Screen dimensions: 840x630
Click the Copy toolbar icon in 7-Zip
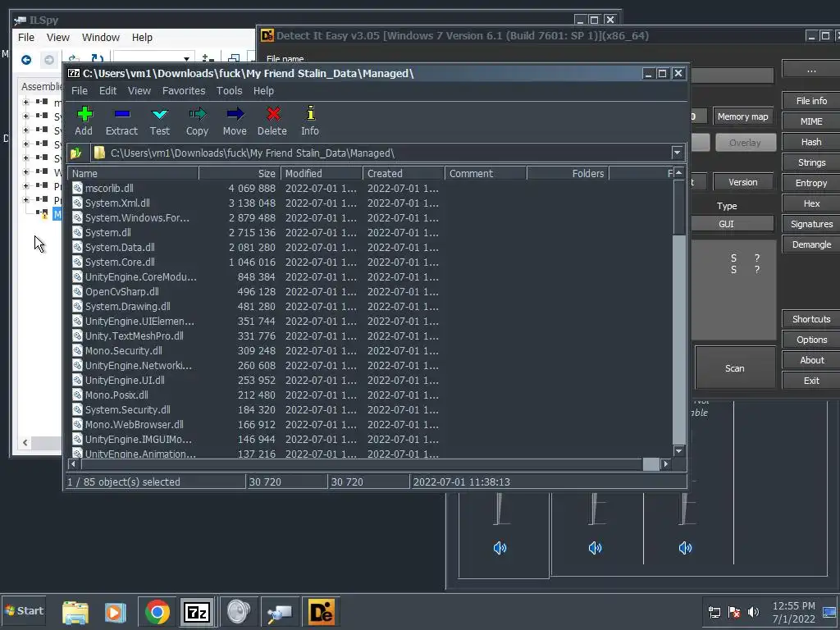(x=197, y=114)
